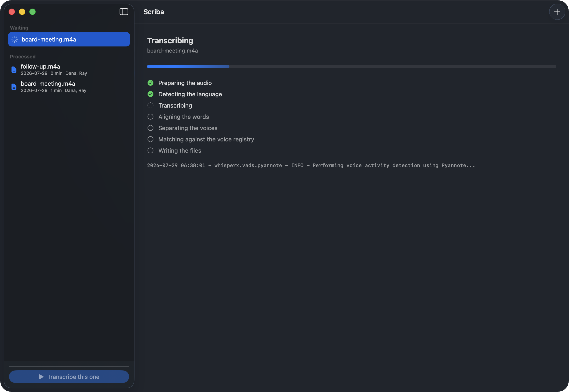Viewport: 569px width, 392px height.
Task: Click the Processed section header
Action: (x=23, y=57)
